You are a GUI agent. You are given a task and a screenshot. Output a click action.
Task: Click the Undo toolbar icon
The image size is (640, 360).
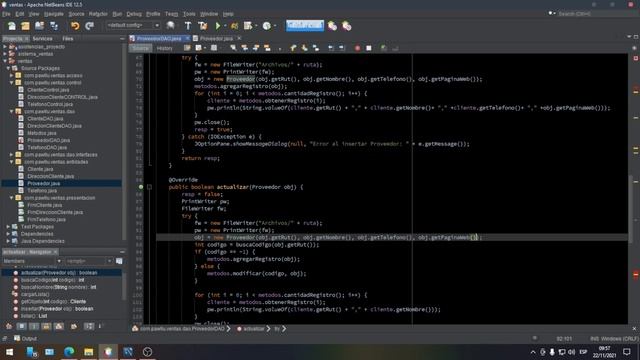75,26
